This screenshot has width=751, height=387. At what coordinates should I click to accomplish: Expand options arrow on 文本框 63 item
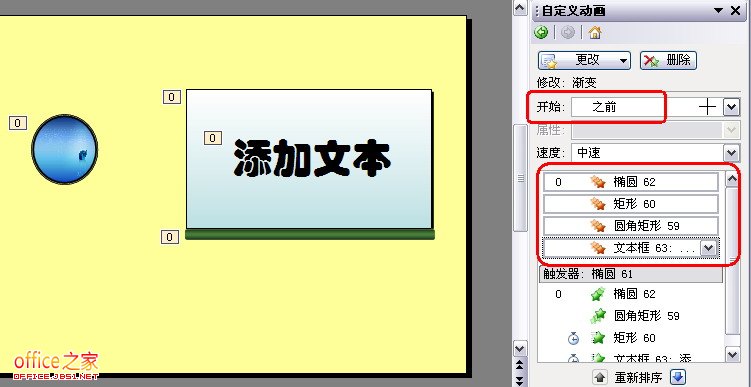point(708,248)
